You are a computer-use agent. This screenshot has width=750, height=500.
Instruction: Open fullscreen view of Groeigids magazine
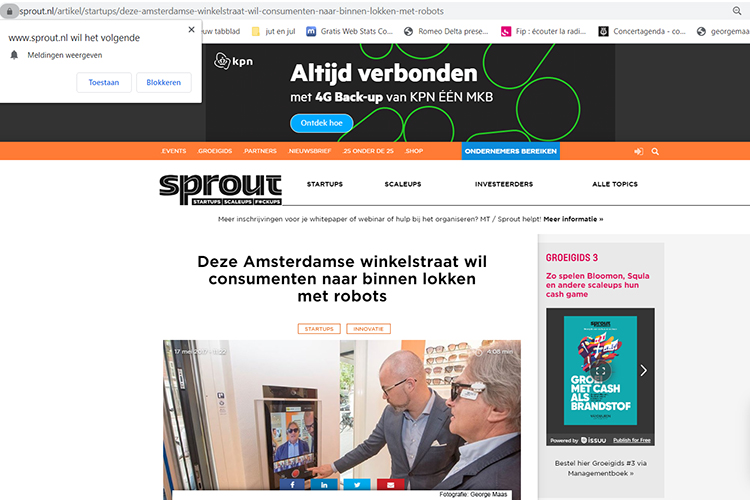[x=600, y=371]
